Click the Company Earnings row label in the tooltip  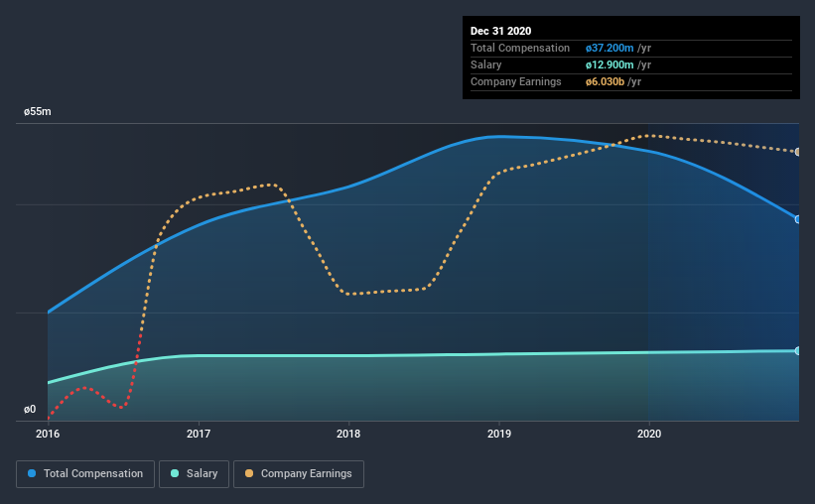coord(515,82)
